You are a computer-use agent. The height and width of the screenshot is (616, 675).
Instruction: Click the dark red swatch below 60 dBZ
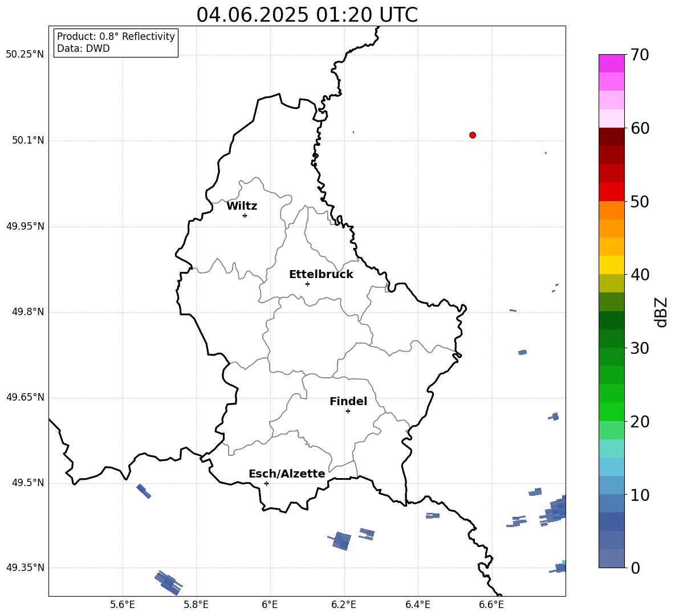pyautogui.click(x=611, y=137)
